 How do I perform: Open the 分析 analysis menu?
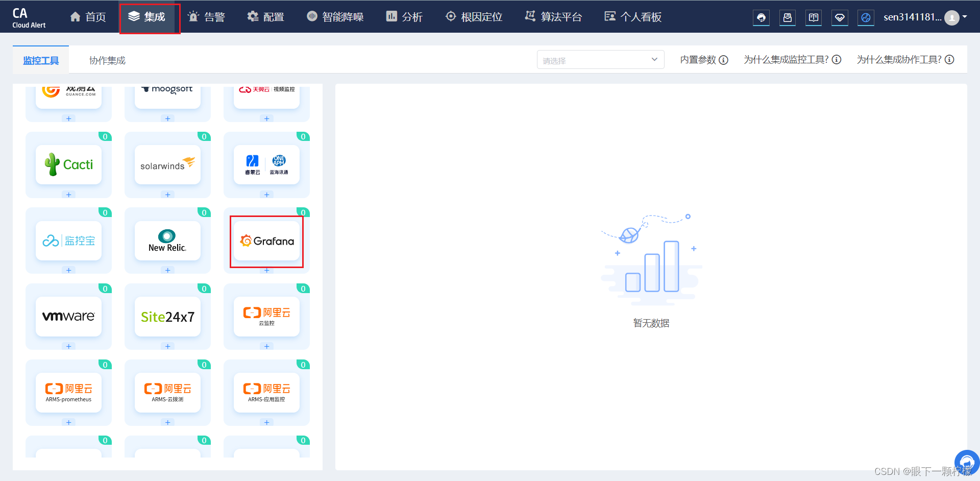pyautogui.click(x=404, y=17)
